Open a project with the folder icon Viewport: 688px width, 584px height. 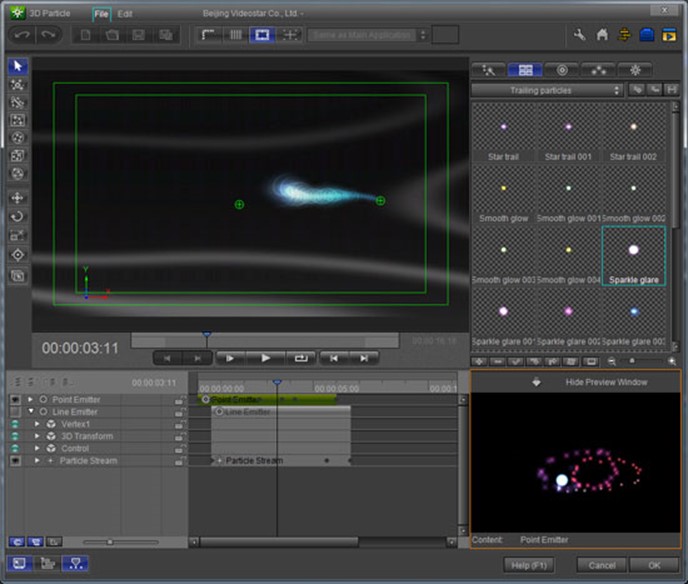click(x=112, y=35)
